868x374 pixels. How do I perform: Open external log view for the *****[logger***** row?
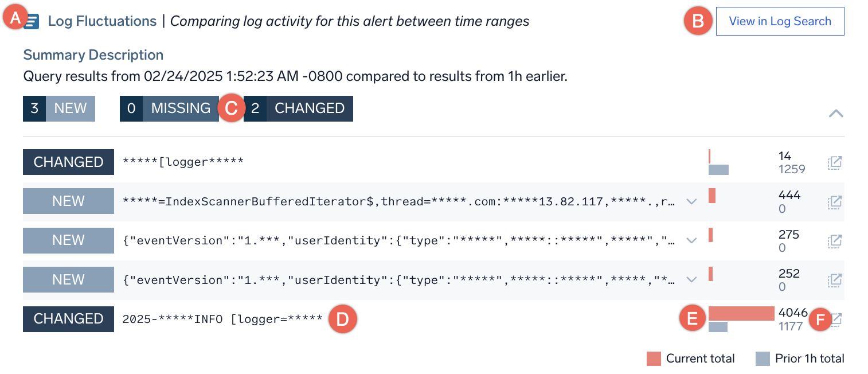tap(835, 162)
